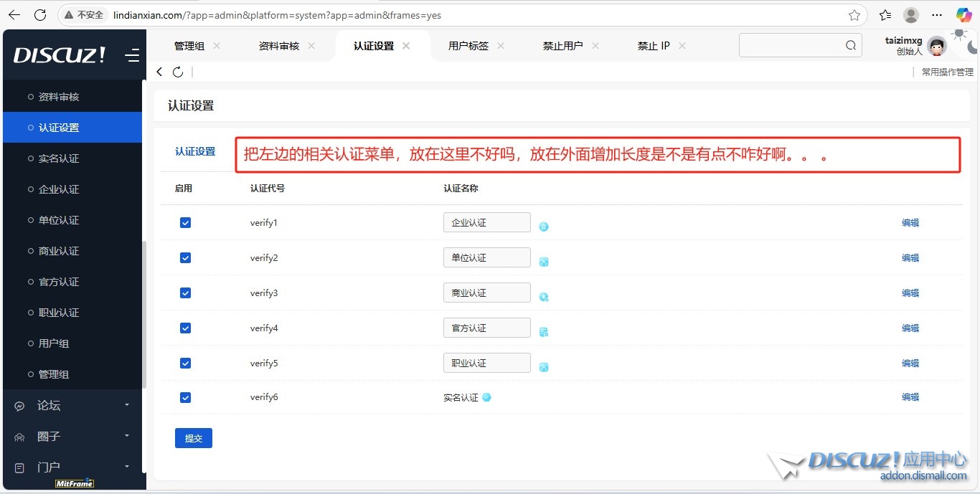980x494 pixels.
Task: Click the refresh icon in admin toolbar
Action: point(178,72)
